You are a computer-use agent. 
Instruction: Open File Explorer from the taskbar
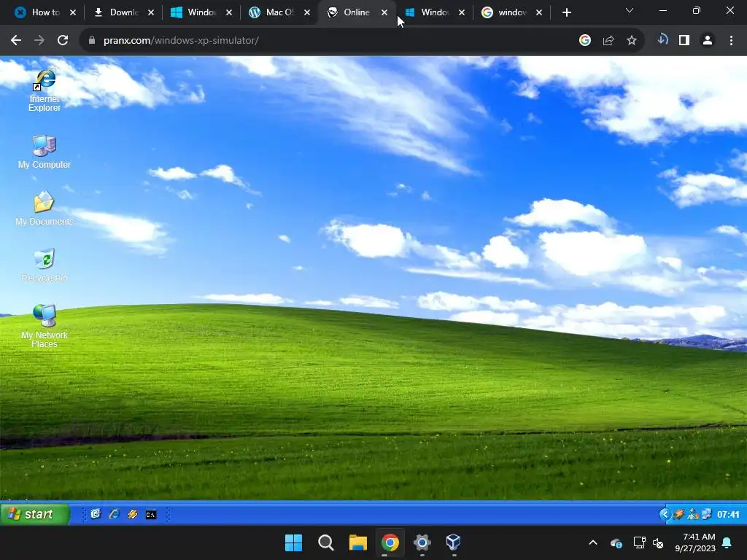click(357, 542)
